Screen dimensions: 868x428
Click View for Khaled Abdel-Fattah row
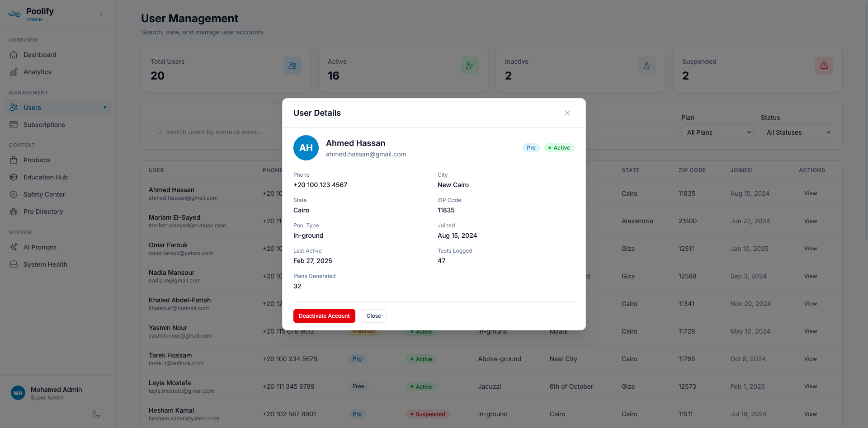[x=810, y=304]
